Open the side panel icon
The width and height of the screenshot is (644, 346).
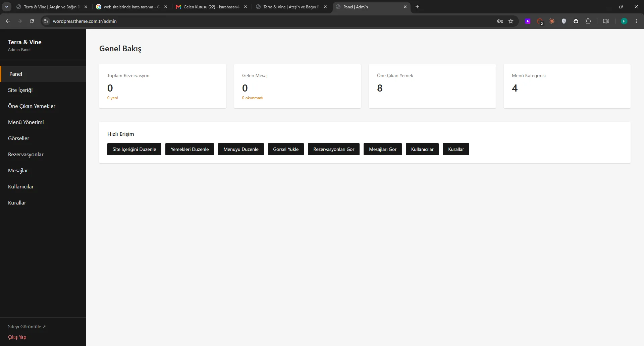[x=606, y=21]
